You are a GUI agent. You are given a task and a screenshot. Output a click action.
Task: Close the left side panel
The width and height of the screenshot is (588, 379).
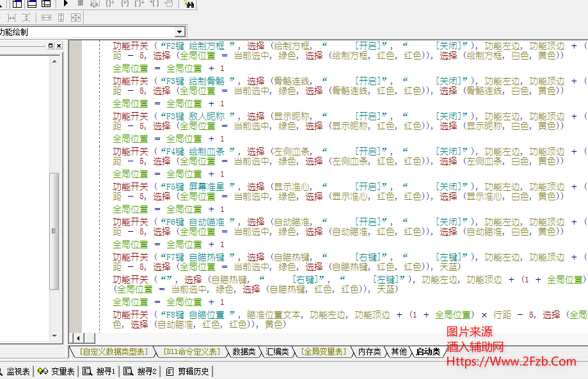(59, 46)
